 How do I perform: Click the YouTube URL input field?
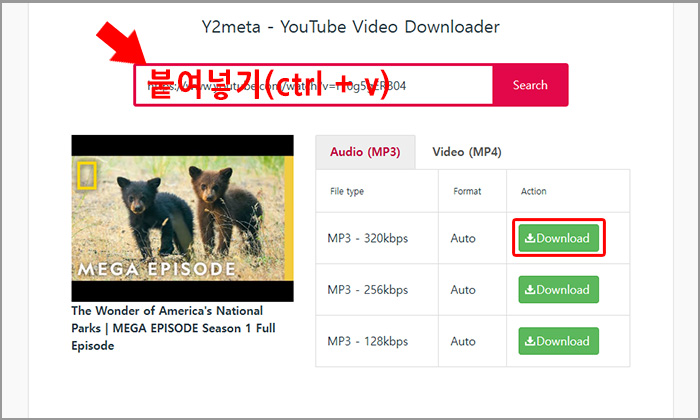314,85
